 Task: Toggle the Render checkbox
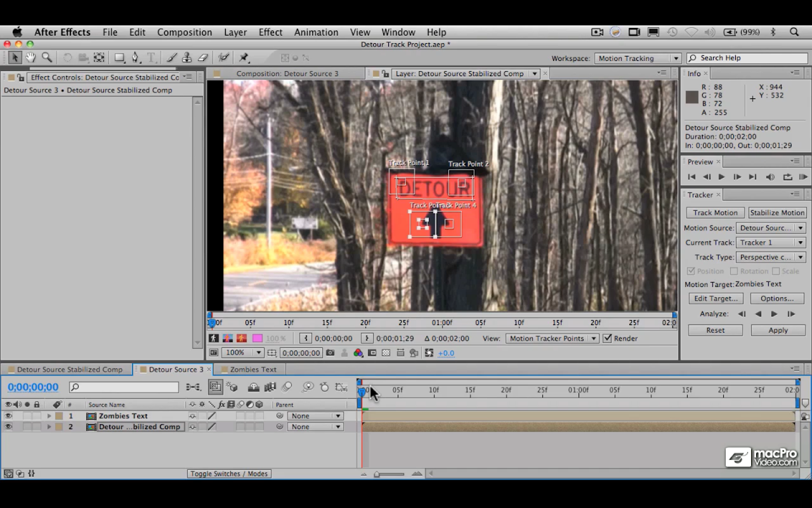pos(607,338)
